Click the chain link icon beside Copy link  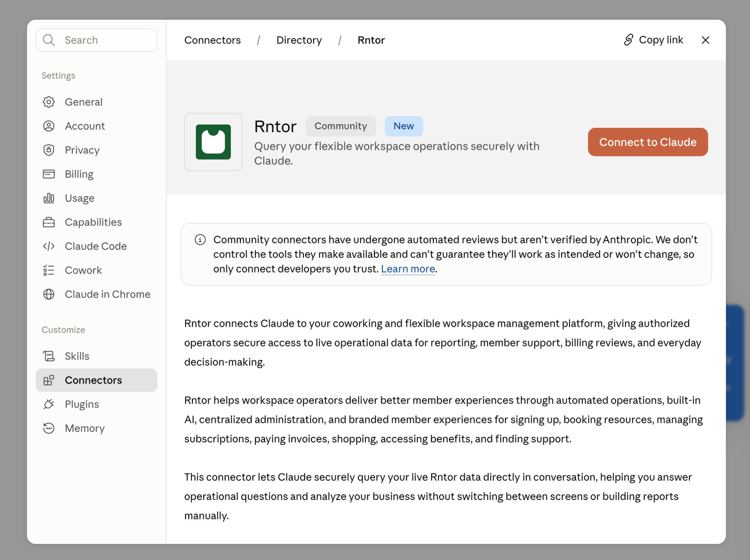pyautogui.click(x=628, y=40)
